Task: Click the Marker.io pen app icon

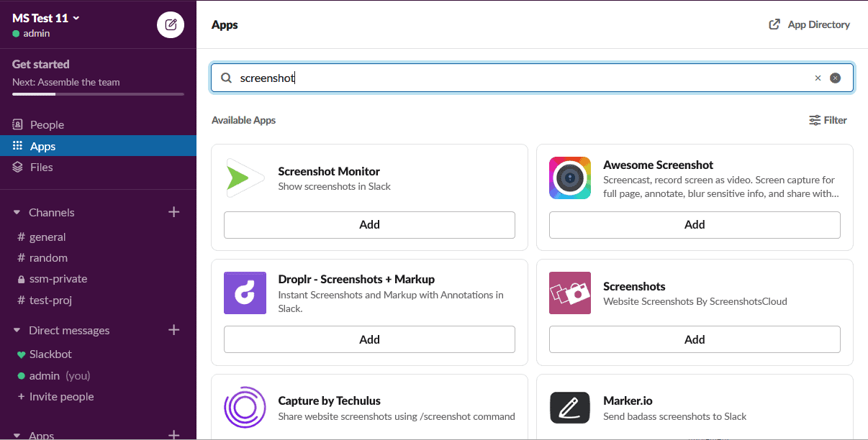Action: click(569, 408)
